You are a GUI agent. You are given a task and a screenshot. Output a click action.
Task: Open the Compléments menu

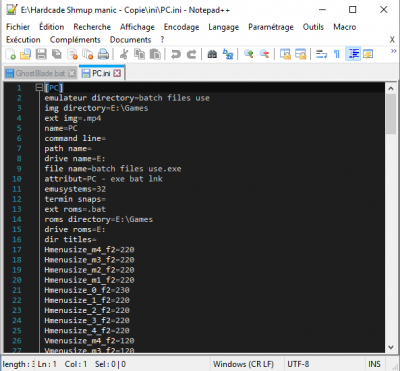click(x=75, y=40)
